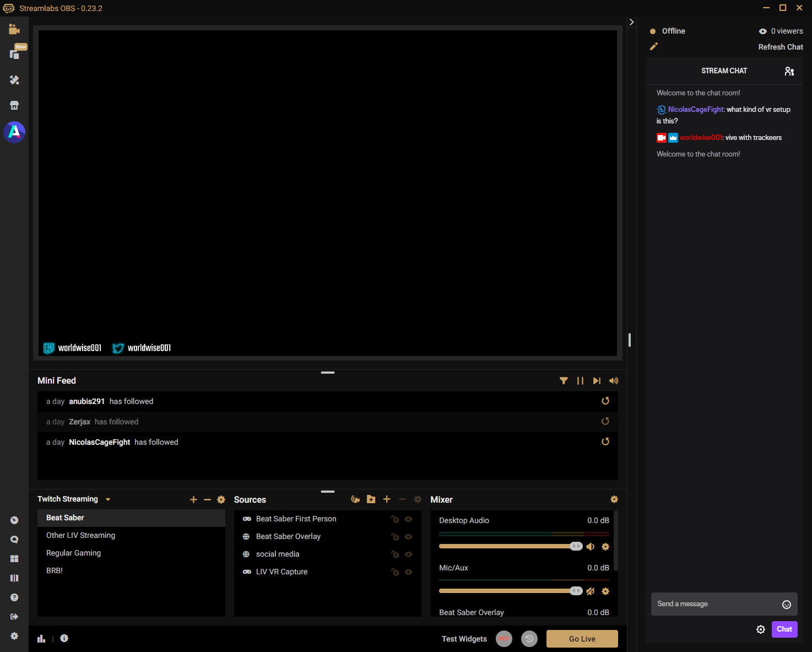This screenshot has width=812, height=652.
Task: Open the Editor camera icon in sidebar
Action: coord(14,29)
